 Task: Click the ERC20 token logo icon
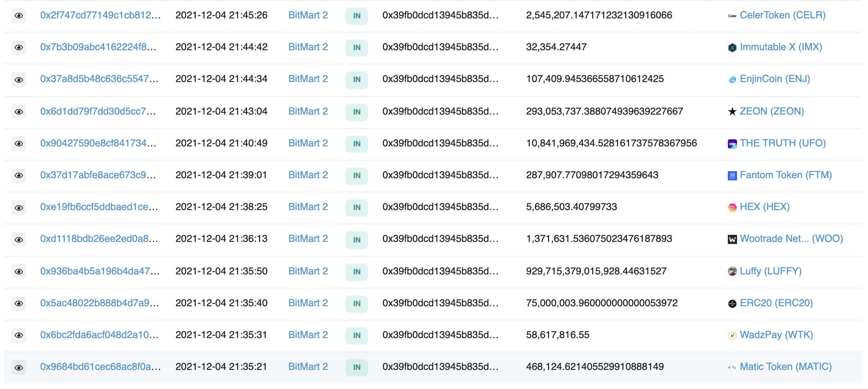pyautogui.click(x=732, y=303)
